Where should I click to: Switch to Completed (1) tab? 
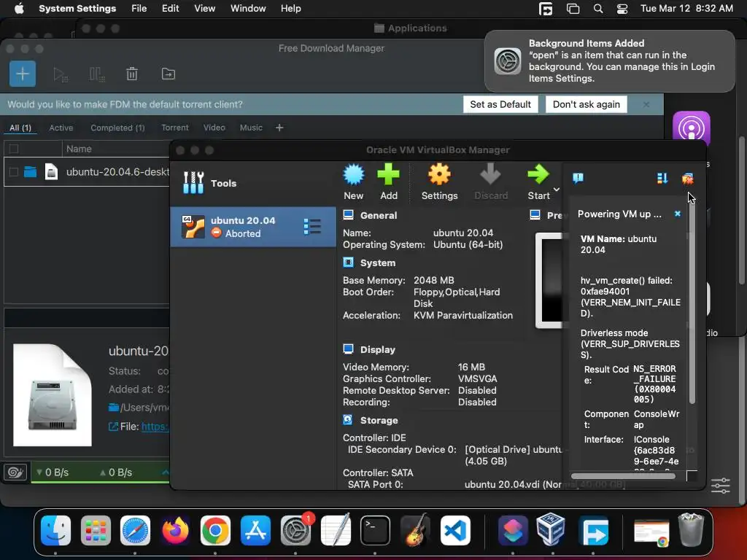117,128
